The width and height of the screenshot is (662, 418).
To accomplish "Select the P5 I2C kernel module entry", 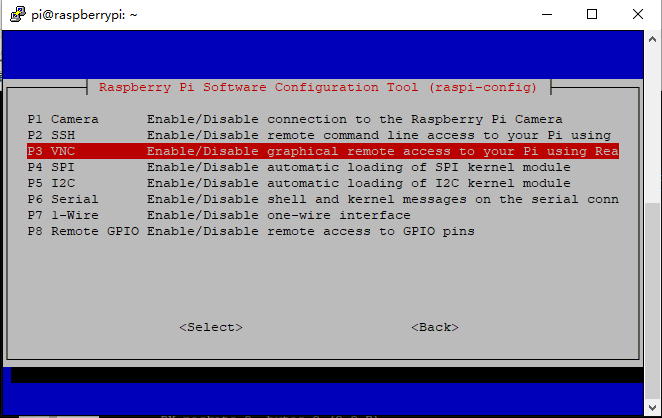I will (x=323, y=183).
